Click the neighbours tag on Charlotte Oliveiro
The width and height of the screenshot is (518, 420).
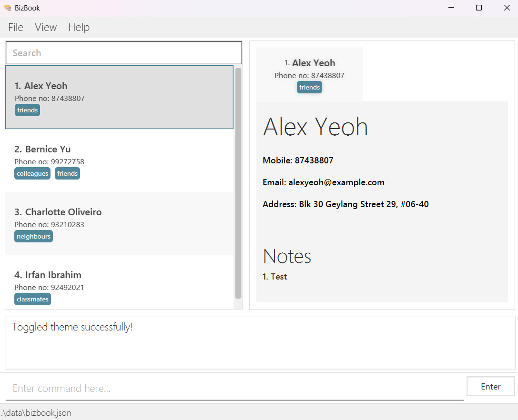coord(33,236)
